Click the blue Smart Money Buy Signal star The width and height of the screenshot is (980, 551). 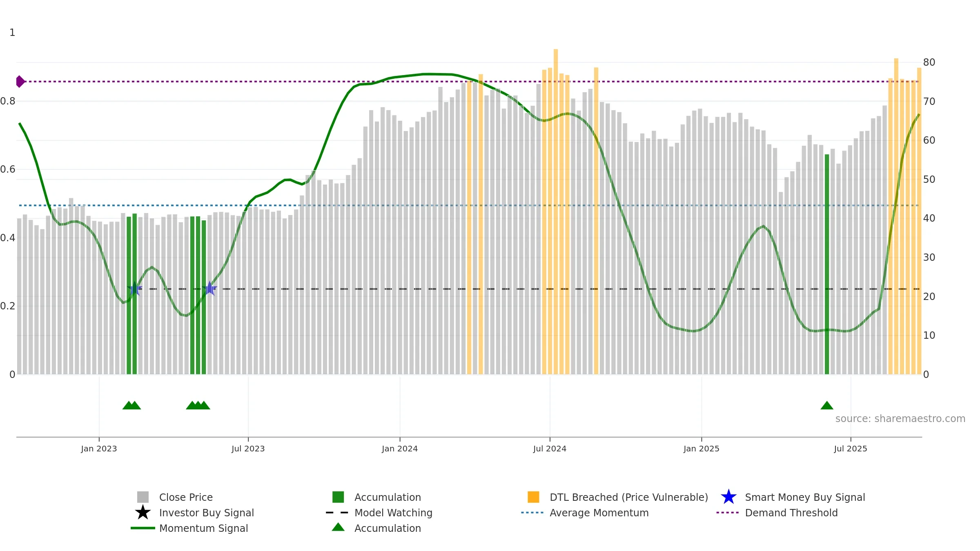pos(728,497)
